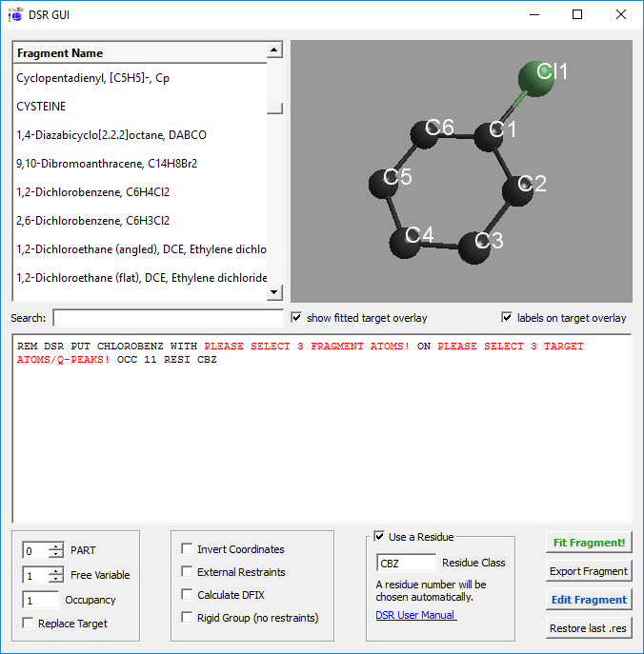Viewport: 644px width, 654px height.
Task: Choose CYSTEINE in the fragment list
Action: [41, 107]
